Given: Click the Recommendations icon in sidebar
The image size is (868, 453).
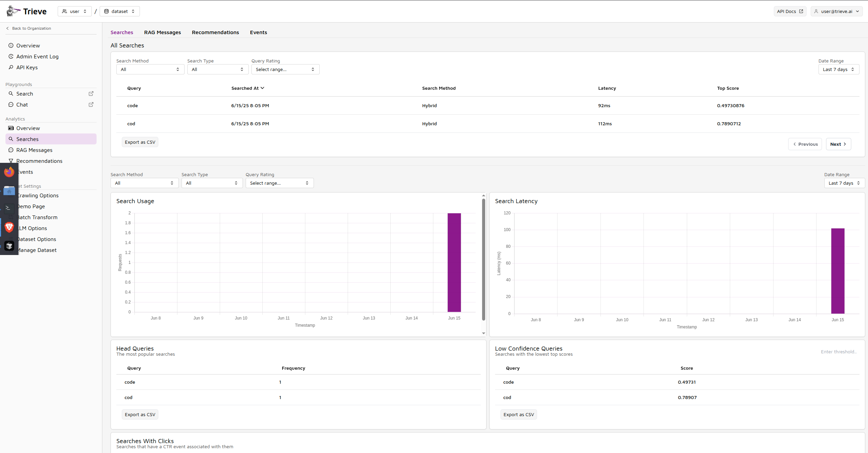Looking at the screenshot, I should [11, 161].
